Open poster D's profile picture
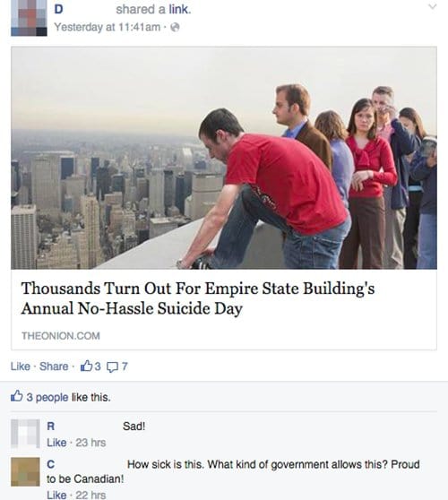 pos(29,18)
